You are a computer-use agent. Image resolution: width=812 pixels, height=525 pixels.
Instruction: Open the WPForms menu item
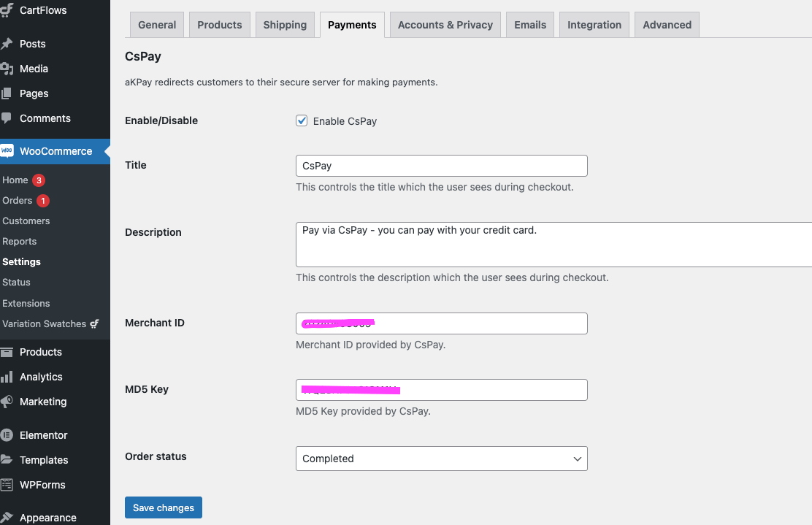[x=42, y=485]
